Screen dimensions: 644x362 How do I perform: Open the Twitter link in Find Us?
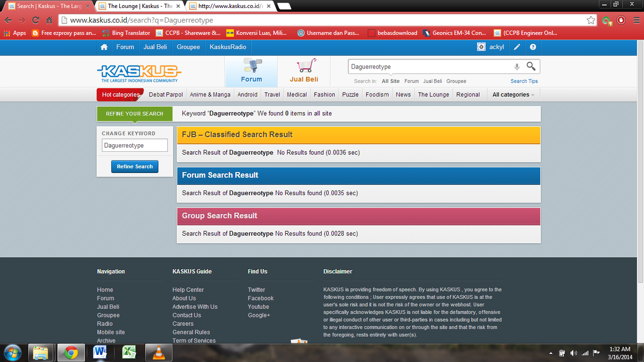[257, 290]
